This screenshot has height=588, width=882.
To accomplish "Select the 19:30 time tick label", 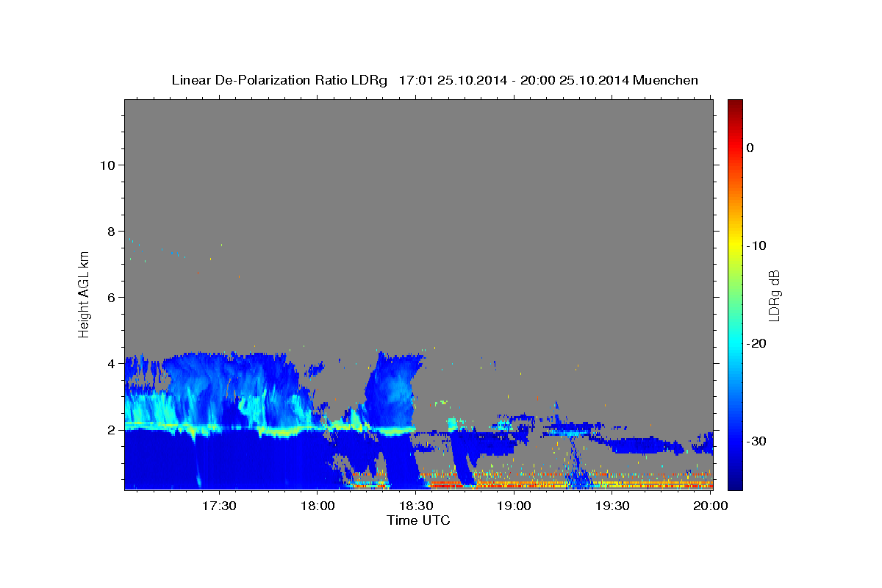I will point(612,506).
